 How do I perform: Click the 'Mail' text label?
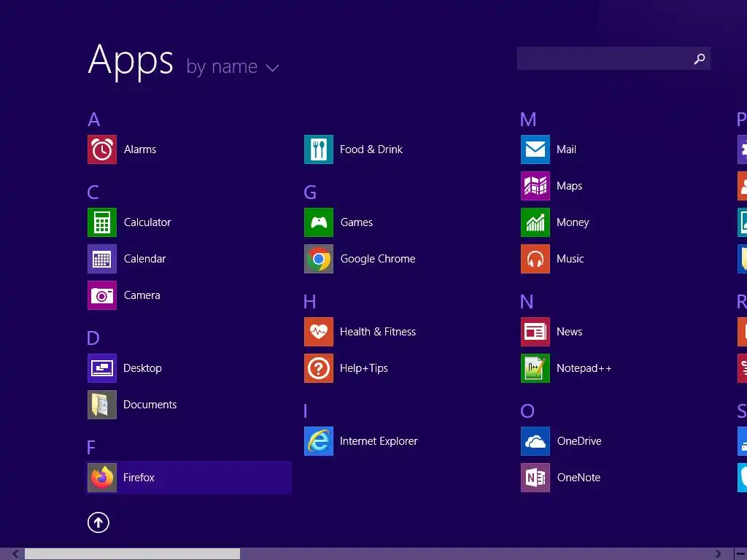tap(566, 149)
